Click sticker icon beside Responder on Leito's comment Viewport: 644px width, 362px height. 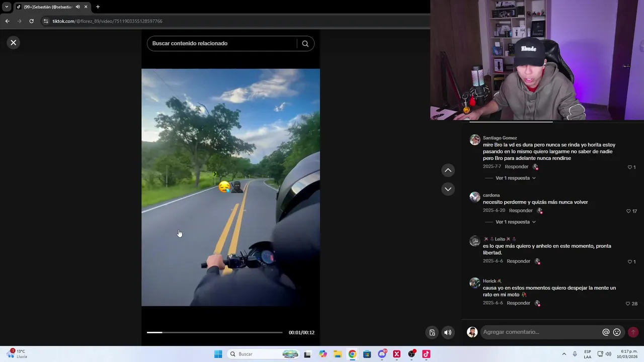tap(537, 261)
